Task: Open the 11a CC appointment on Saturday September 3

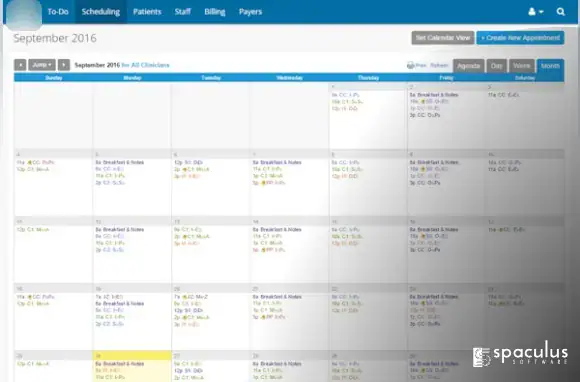Action: click(503, 95)
